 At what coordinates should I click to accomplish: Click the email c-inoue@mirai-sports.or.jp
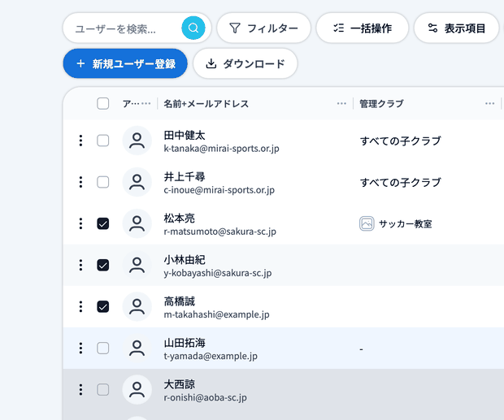[219, 190]
